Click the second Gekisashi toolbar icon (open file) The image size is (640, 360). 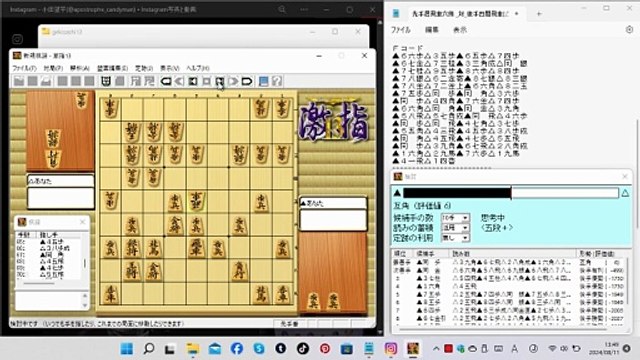coord(33,81)
